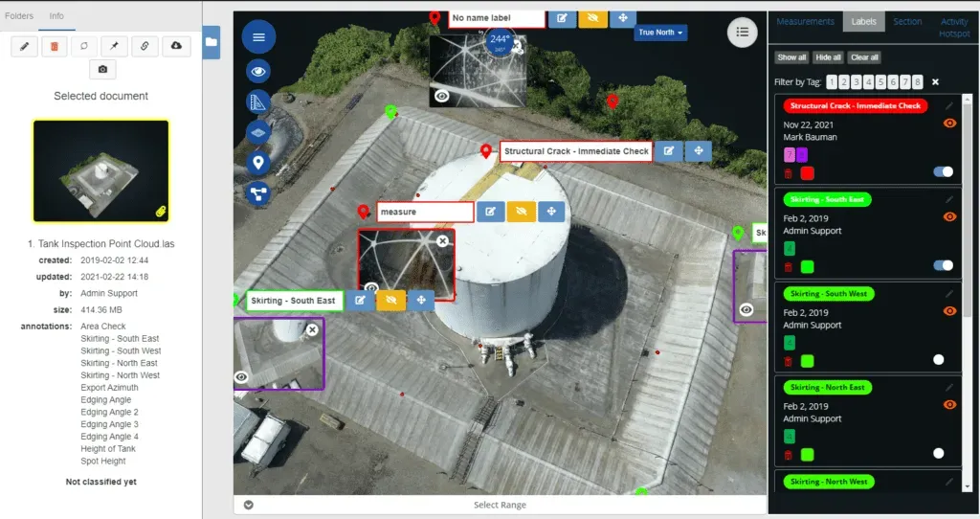Click the Show all button
The width and height of the screenshot is (980, 519).
pyautogui.click(x=791, y=56)
